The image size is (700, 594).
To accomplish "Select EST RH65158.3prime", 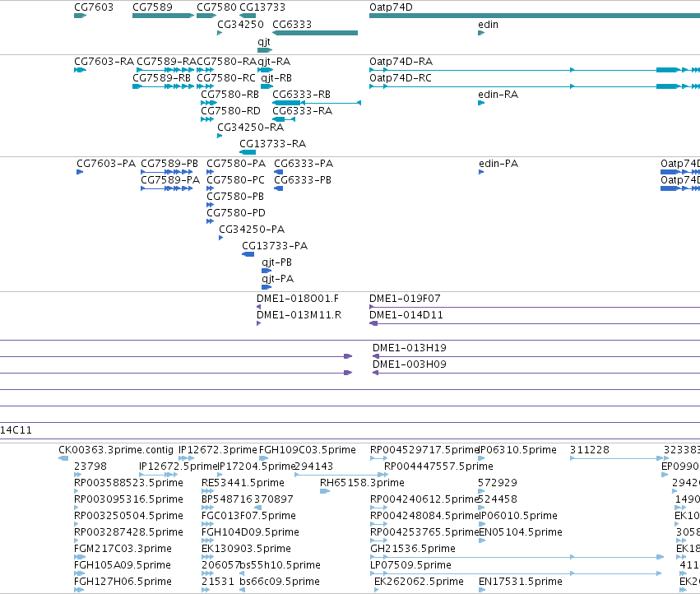I will click(x=325, y=491).
